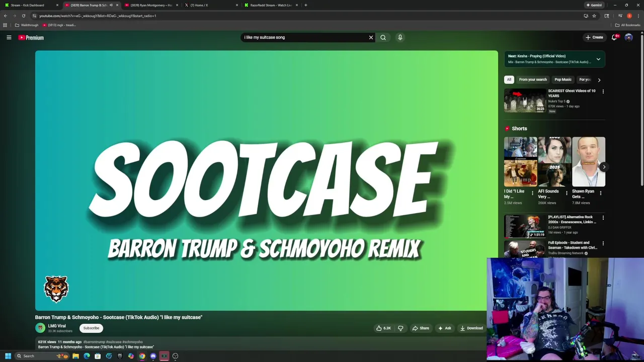Open options for the AFI Sounds Very short
644x362 pixels.
567,193
